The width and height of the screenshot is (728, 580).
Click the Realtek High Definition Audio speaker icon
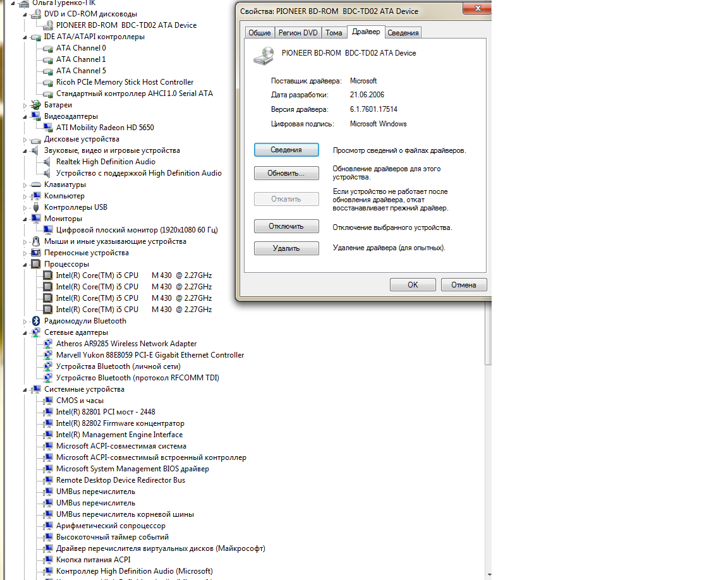[47, 162]
